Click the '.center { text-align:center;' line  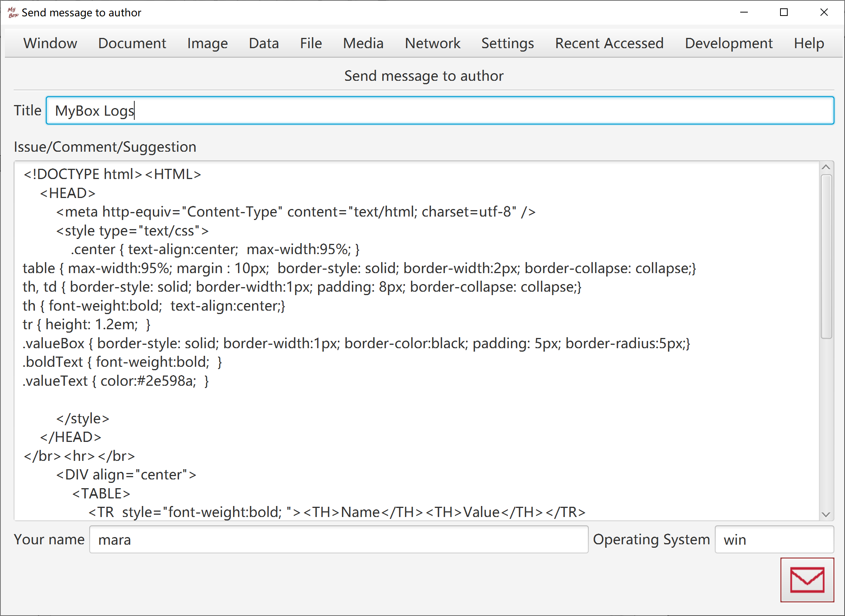[x=215, y=249]
